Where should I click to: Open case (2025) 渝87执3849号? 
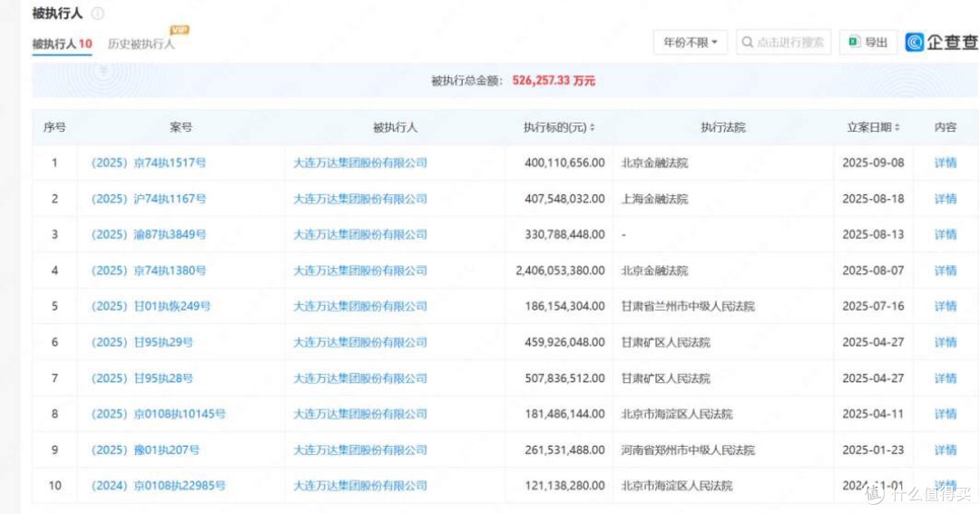coord(149,234)
